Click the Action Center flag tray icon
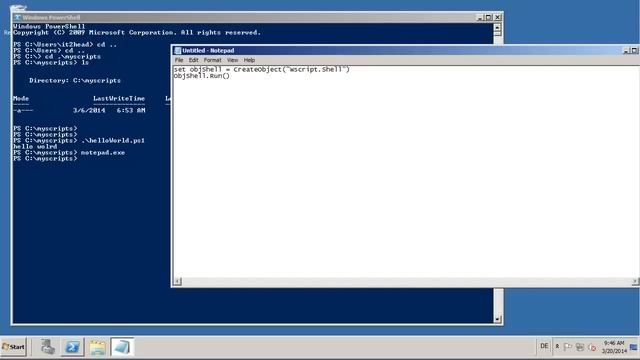The image size is (640, 360). click(568, 347)
